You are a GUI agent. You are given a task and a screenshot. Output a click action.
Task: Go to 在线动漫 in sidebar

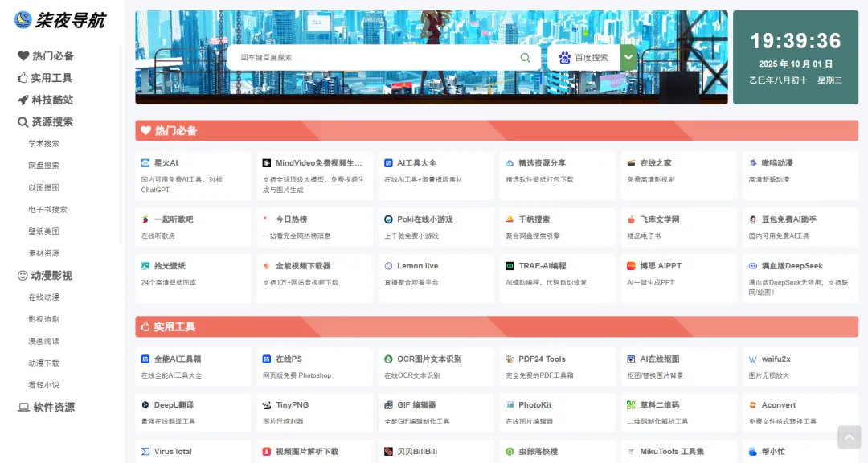[x=43, y=297]
